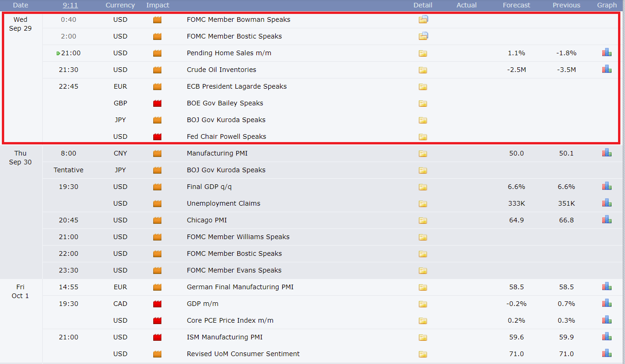This screenshot has width=625, height=364.
Task: Click the Currency column header
Action: click(x=120, y=5)
